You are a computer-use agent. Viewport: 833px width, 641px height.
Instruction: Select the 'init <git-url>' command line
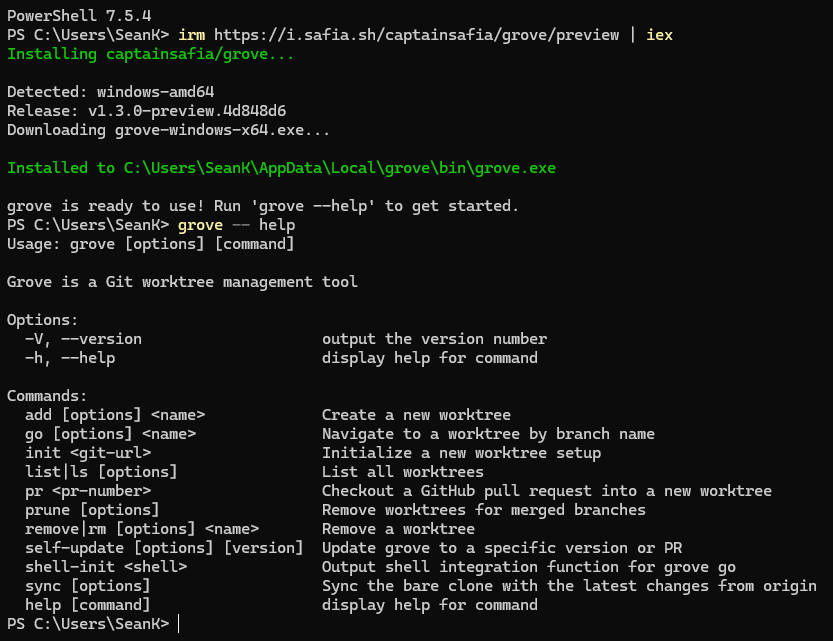coord(88,453)
